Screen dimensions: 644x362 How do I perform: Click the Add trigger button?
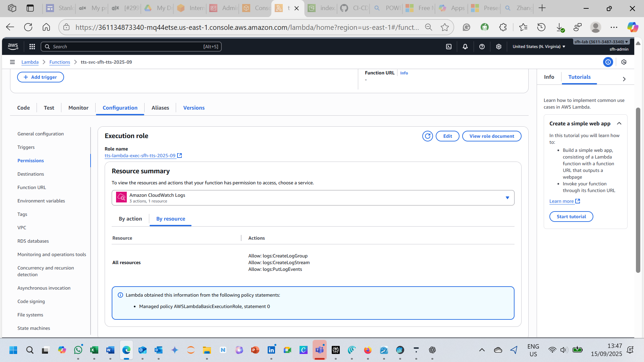41,77
